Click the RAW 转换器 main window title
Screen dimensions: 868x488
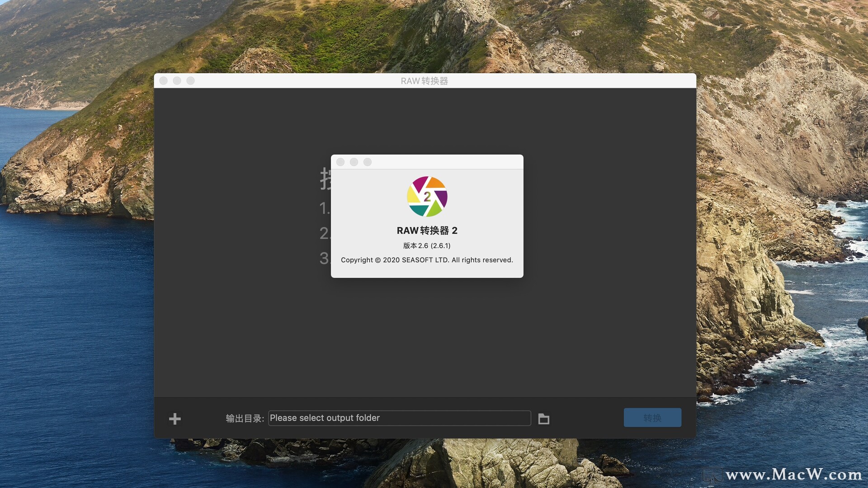[x=424, y=81]
